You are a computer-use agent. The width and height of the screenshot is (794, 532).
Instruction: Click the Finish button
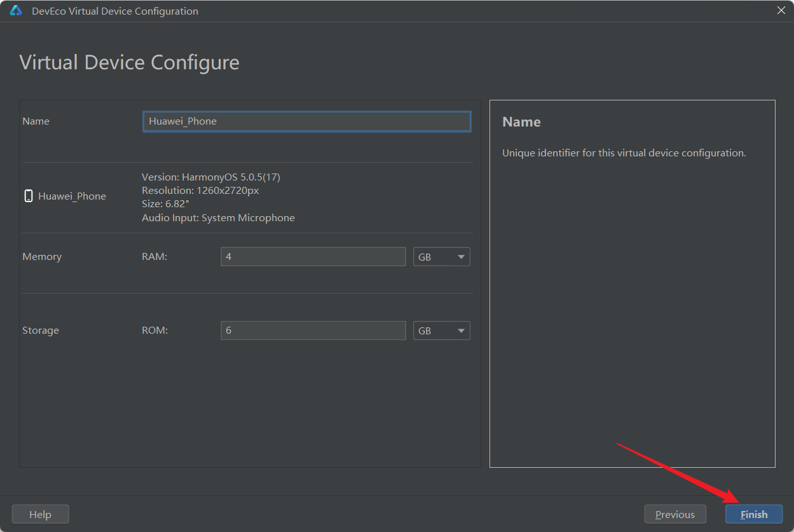coord(754,514)
